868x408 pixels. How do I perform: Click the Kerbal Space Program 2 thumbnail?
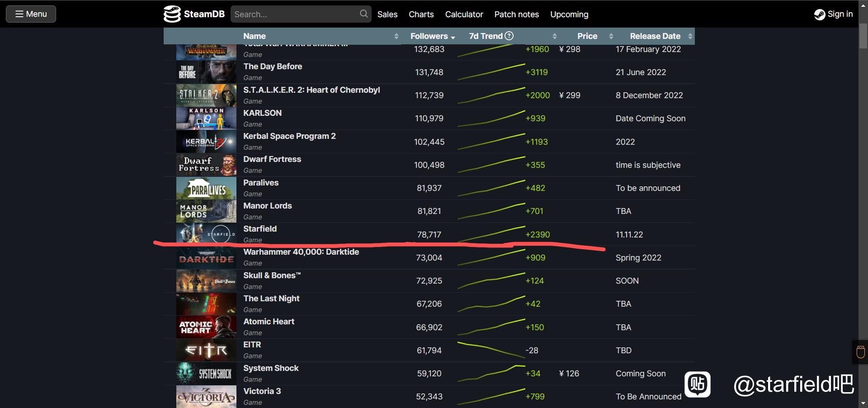pyautogui.click(x=206, y=142)
